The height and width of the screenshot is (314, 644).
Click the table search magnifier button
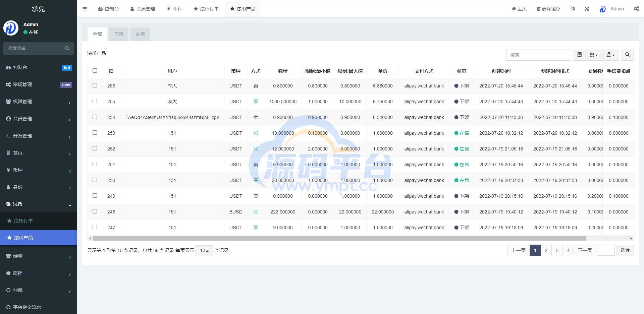tap(627, 55)
